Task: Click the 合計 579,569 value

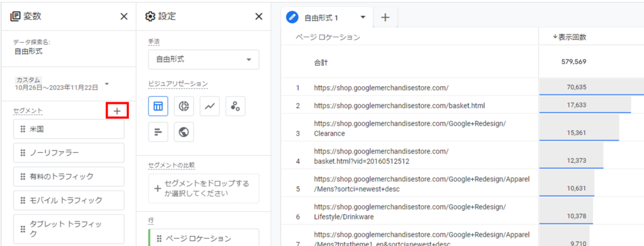Action: click(574, 62)
